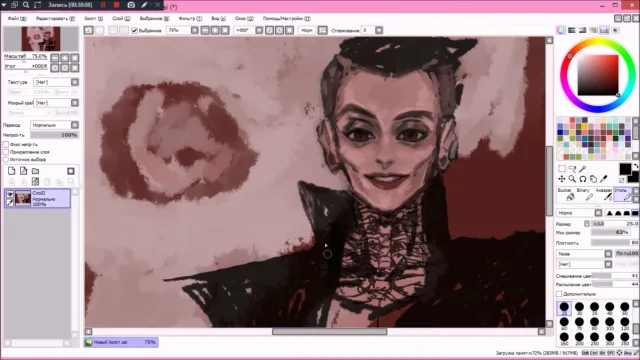This screenshot has width=640, height=360.
Task: Click the navigator canvas thumbnail preview
Action: click(x=41, y=39)
